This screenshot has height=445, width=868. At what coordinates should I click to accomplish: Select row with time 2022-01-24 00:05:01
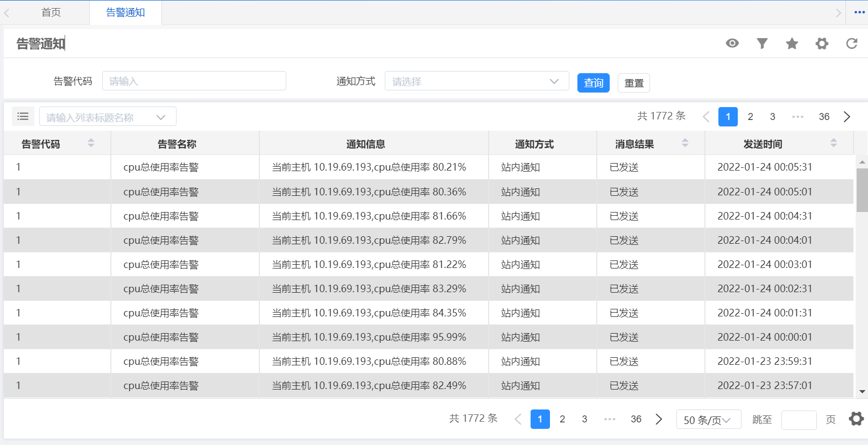click(428, 192)
